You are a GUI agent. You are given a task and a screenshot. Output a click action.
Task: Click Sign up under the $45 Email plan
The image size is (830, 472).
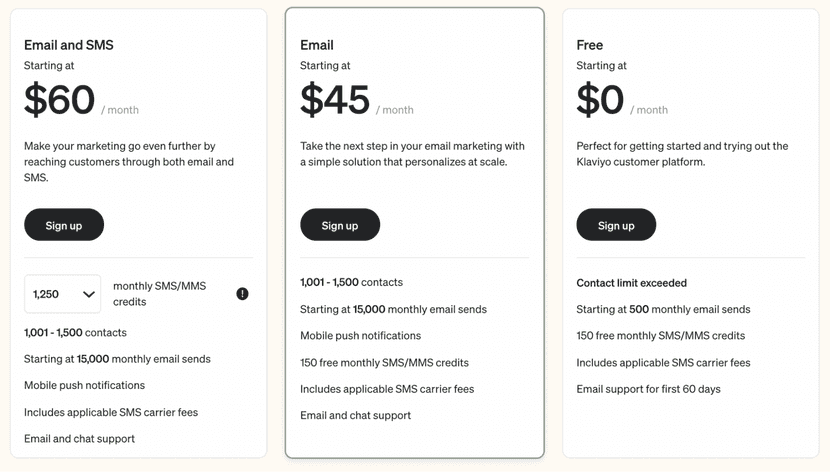(x=340, y=225)
